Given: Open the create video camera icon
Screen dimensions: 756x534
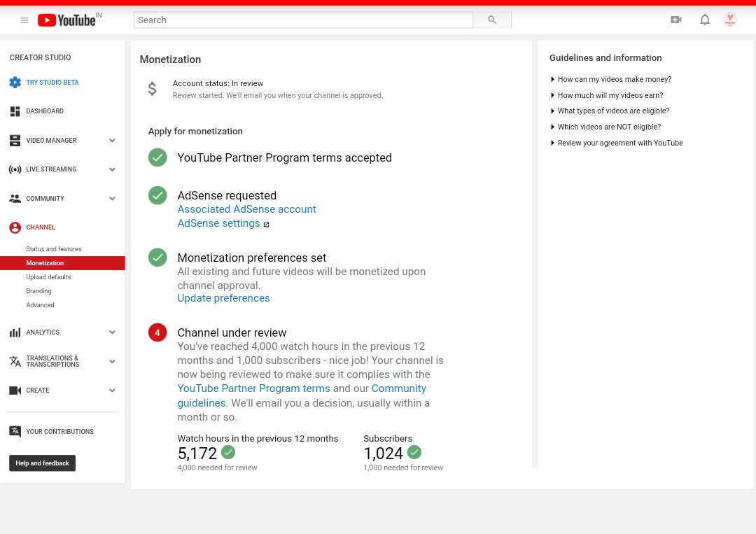Looking at the screenshot, I should (676, 20).
